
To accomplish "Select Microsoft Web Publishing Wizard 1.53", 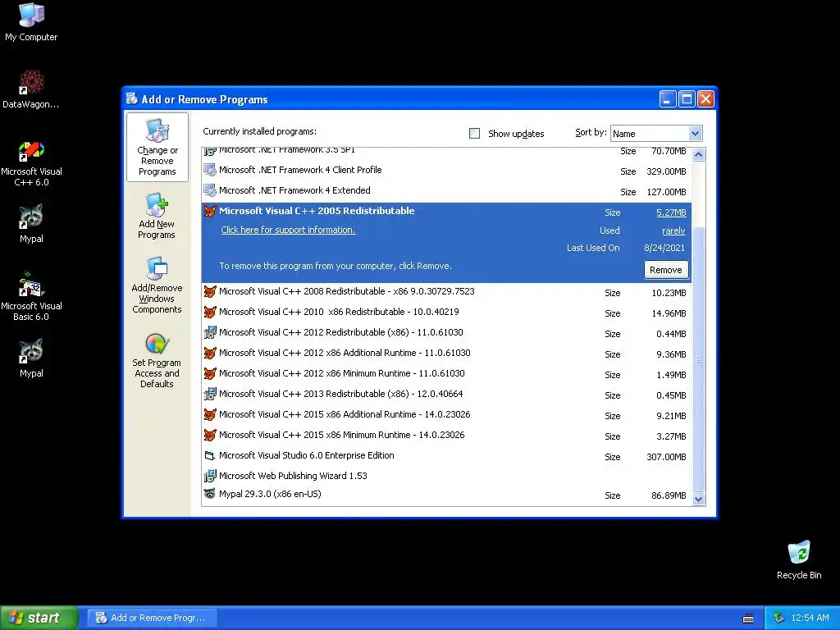I will 446,476.
